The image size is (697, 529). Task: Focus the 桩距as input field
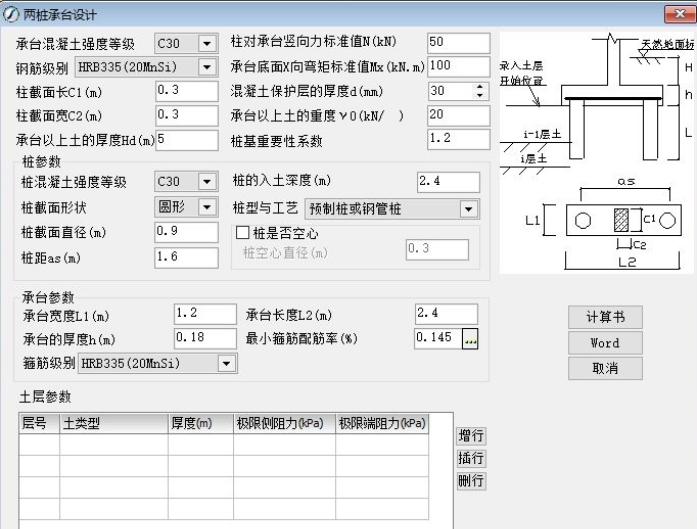pos(186,258)
